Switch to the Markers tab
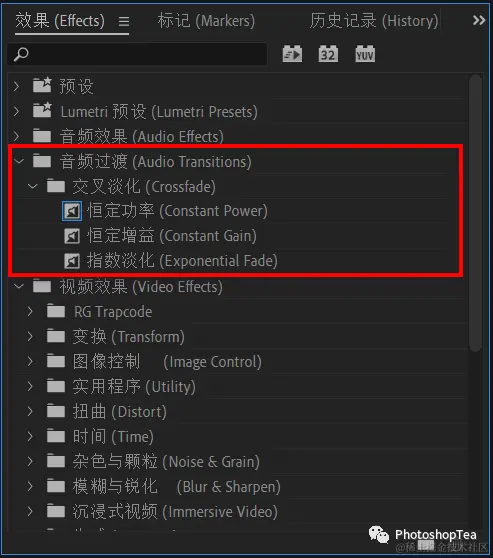The image size is (493, 558). pyautogui.click(x=206, y=21)
